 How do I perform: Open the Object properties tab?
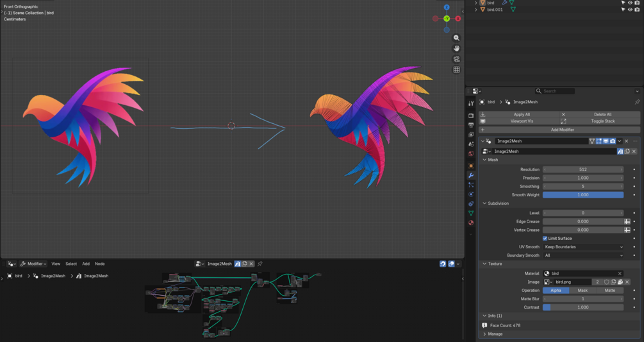471,166
